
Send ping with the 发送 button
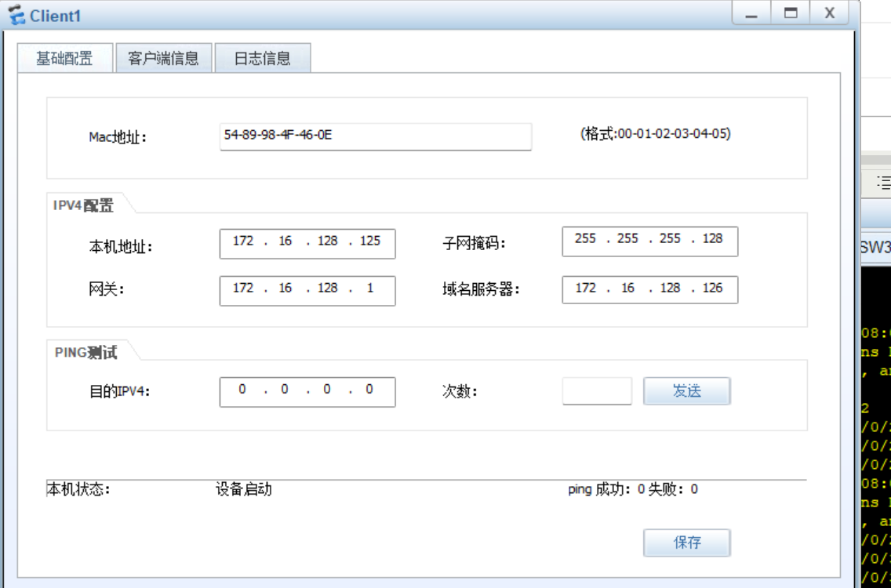point(687,391)
